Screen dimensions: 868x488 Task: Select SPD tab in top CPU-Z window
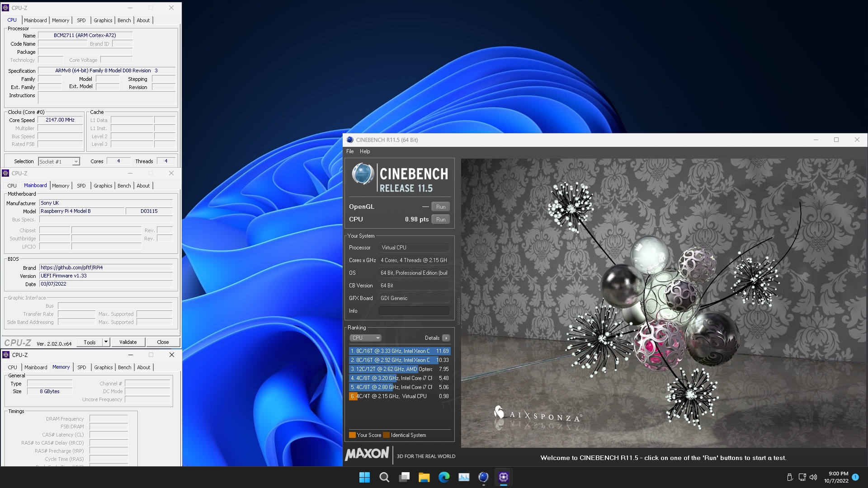click(81, 20)
